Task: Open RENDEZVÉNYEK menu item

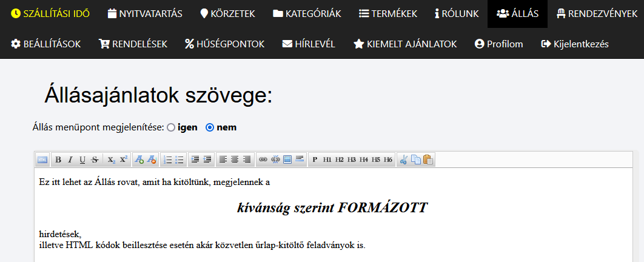Action: tap(597, 13)
